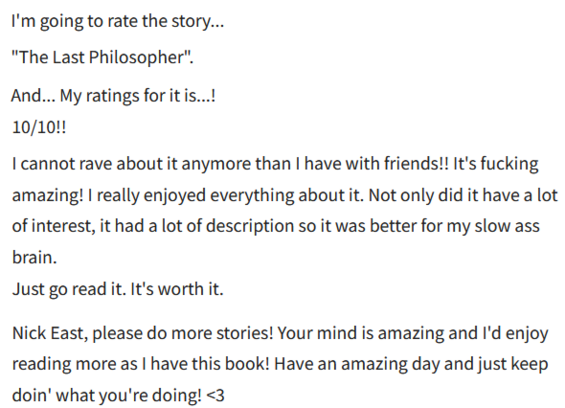Click the line "I'm going to rate the story..."
The width and height of the screenshot is (565, 408).
click(x=117, y=21)
